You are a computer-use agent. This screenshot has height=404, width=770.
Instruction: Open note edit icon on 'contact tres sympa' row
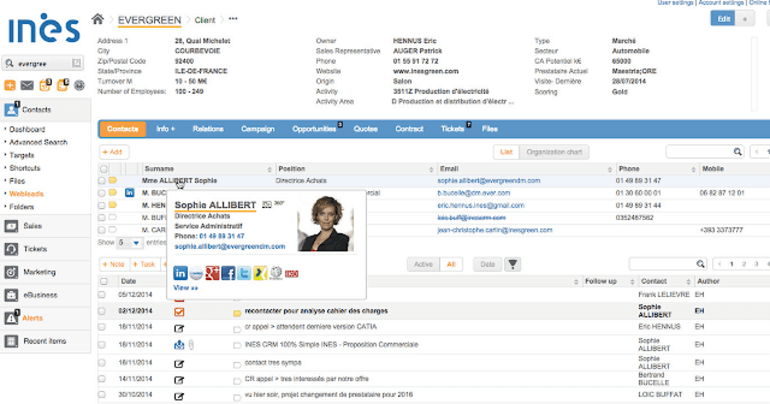coord(179,364)
